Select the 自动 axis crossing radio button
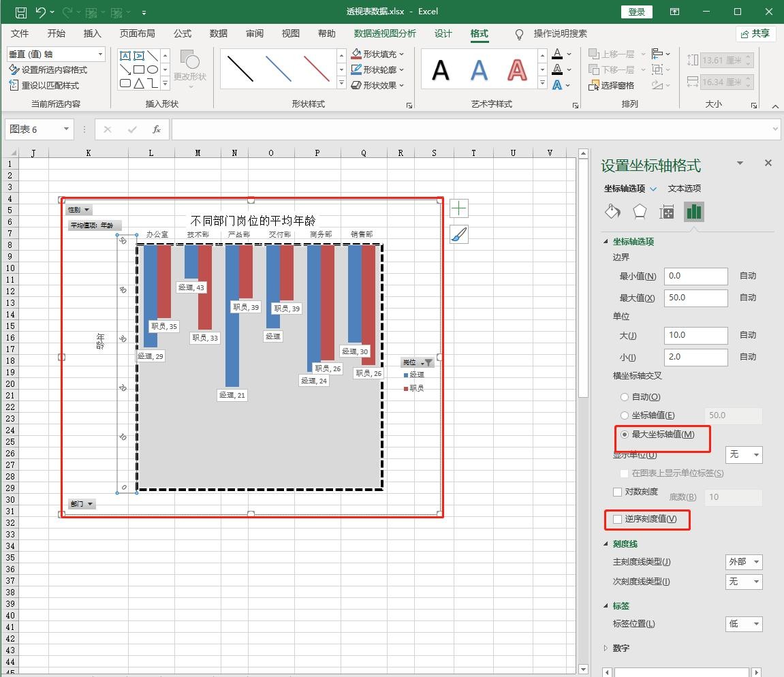This screenshot has width=784, height=677. [x=624, y=397]
